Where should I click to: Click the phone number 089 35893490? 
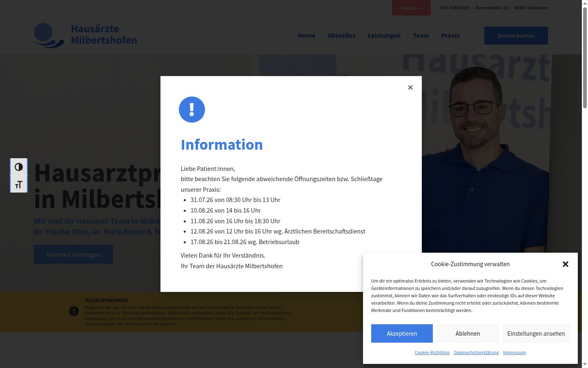pos(454,8)
